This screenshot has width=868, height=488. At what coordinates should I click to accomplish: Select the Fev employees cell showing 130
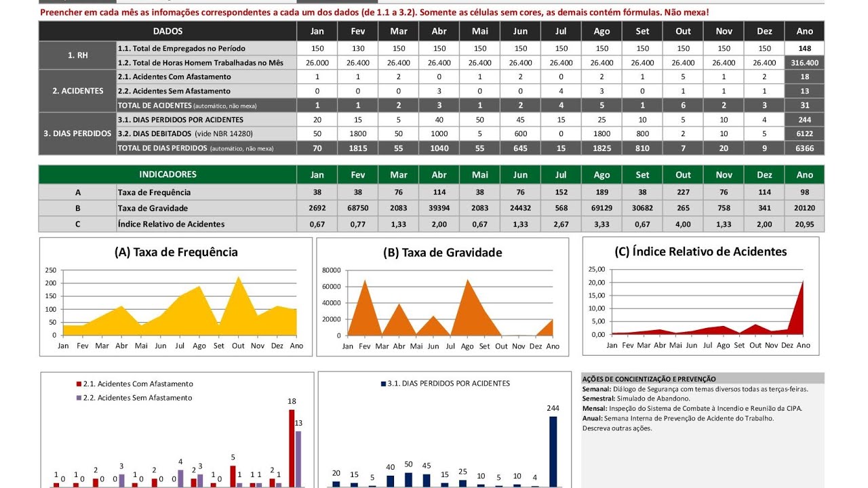tap(358, 49)
